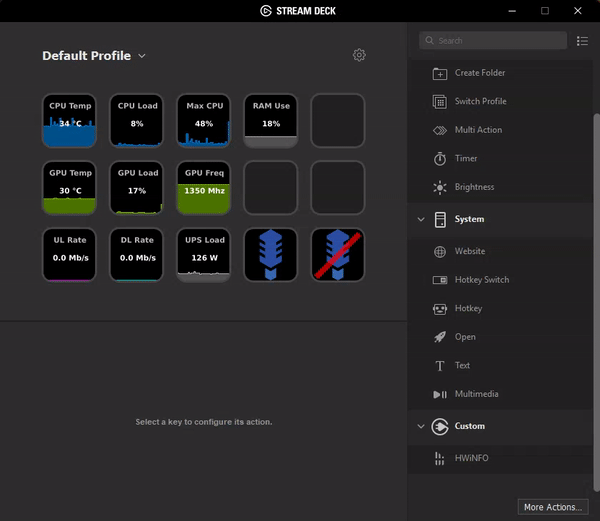Click the Website globe icon
This screenshot has width=600, height=521.
coord(440,252)
